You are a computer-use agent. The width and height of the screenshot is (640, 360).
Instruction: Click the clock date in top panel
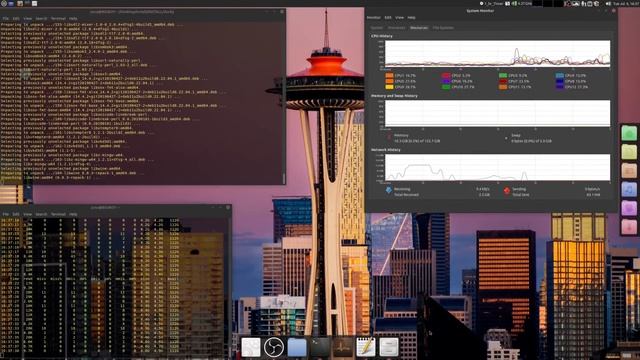[x=626, y=4]
